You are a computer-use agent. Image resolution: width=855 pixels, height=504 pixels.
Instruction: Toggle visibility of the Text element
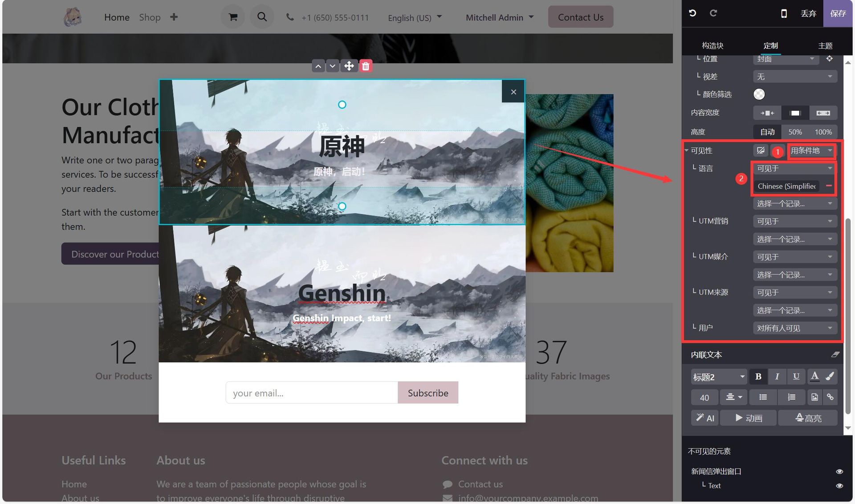pos(839,486)
